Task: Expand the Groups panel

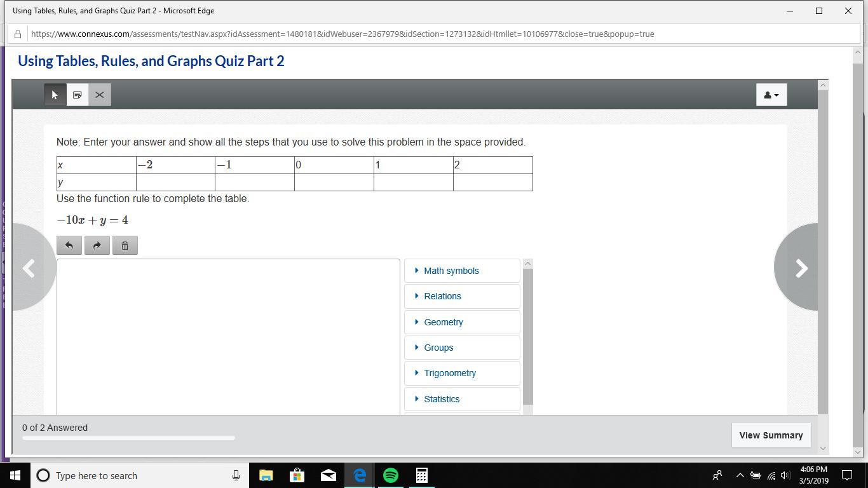Action: (462, 348)
